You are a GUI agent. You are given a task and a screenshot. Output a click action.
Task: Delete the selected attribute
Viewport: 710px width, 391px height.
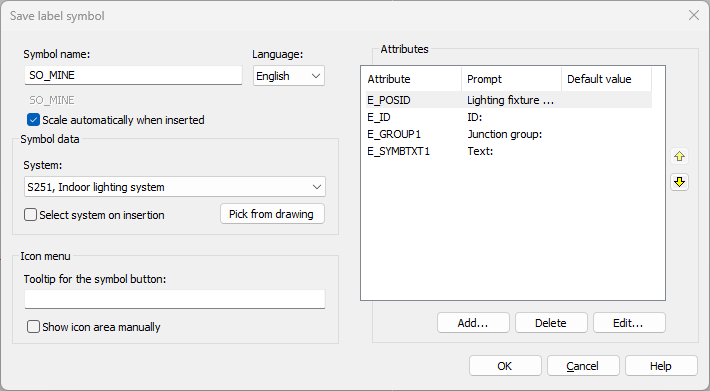point(551,323)
